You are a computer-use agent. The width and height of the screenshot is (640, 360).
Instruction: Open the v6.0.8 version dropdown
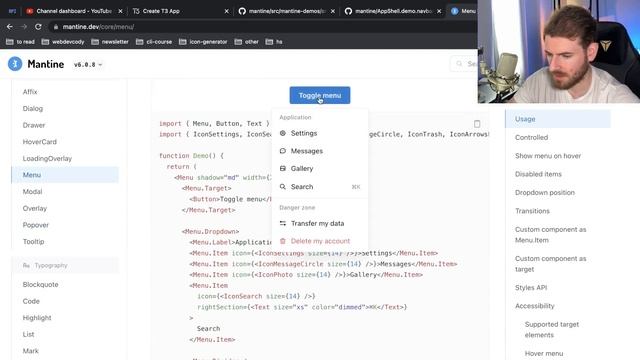click(88, 64)
